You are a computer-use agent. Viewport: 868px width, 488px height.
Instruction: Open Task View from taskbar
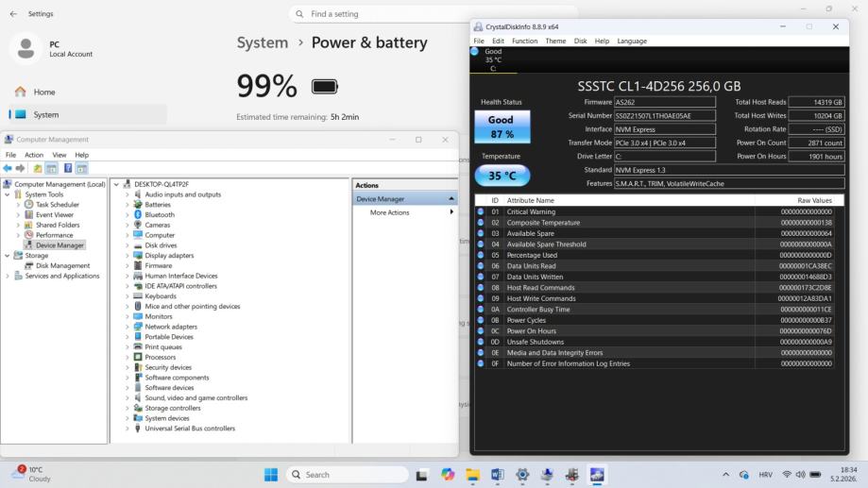[422, 475]
